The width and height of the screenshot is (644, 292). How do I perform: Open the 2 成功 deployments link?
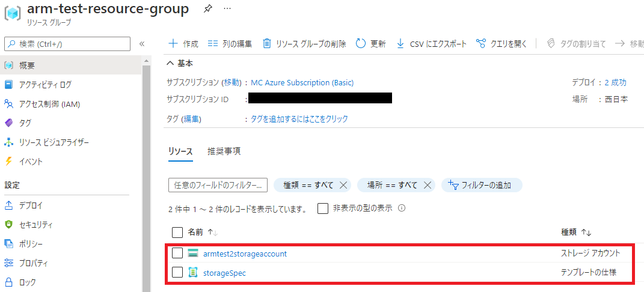[x=615, y=82]
